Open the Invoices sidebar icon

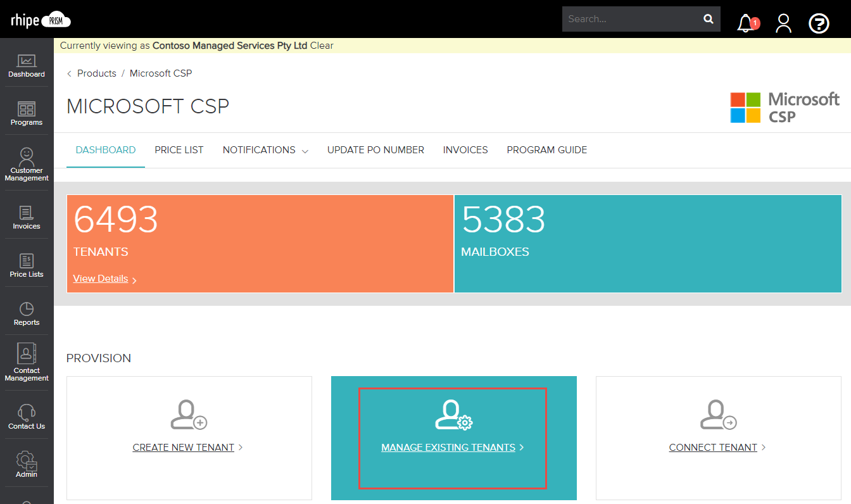26,217
